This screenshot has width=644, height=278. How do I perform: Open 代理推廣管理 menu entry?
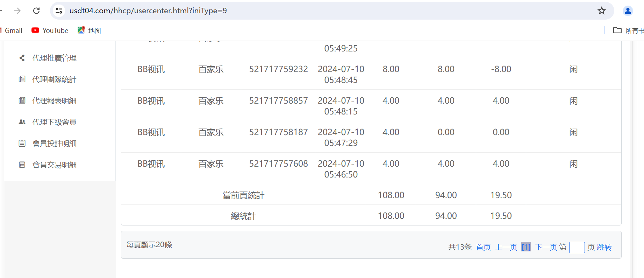[x=55, y=58]
